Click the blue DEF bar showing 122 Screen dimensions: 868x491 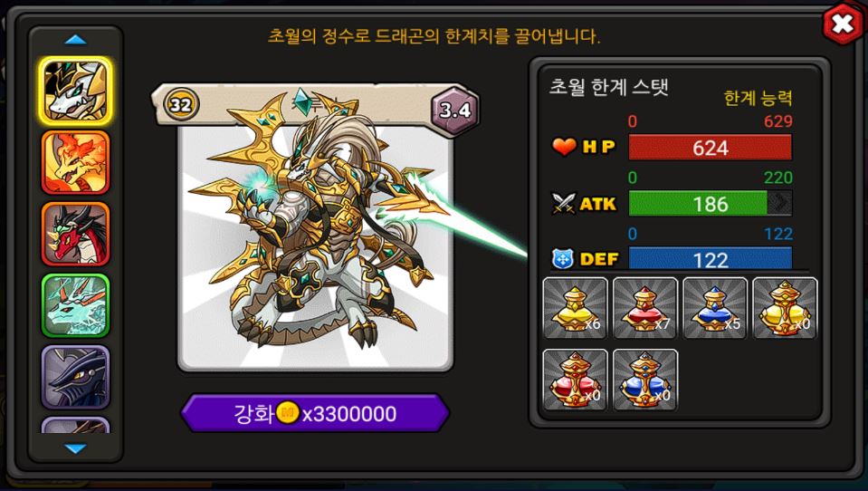point(711,259)
